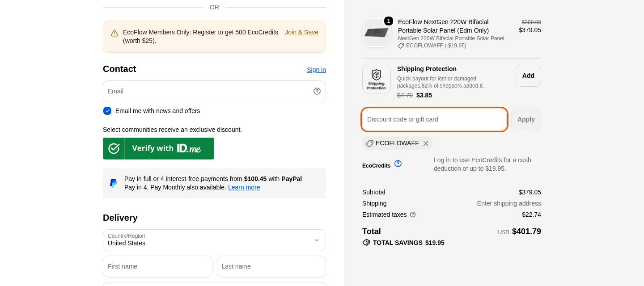
Task: Click the PayPal logo icon
Action: pos(114,183)
